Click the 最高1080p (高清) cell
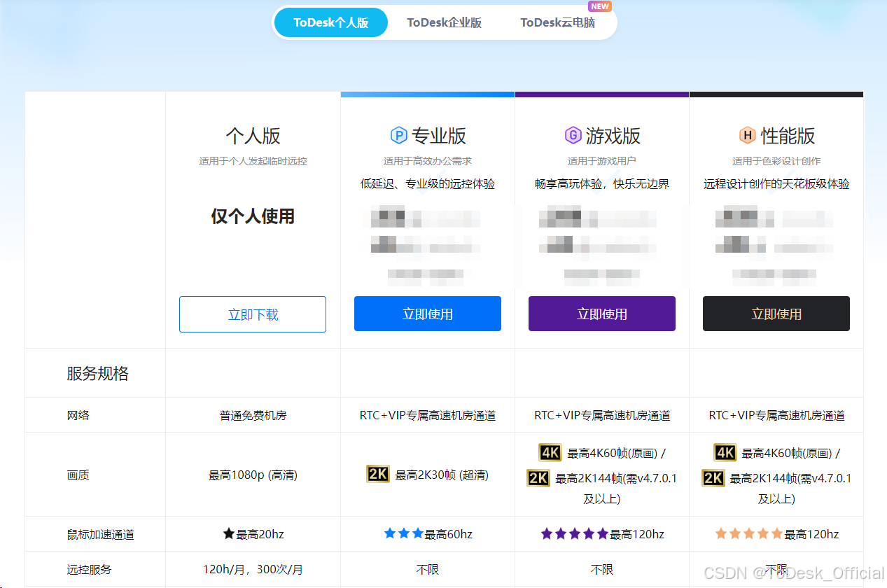 253,475
